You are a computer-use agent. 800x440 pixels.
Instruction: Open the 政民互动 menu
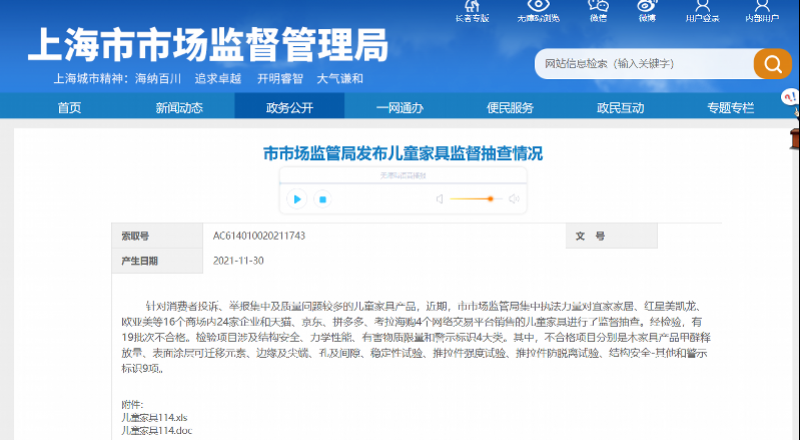(620, 108)
